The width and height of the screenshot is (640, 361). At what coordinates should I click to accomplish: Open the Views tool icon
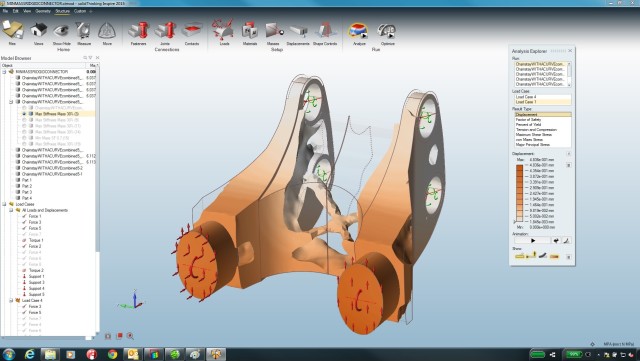click(38, 31)
